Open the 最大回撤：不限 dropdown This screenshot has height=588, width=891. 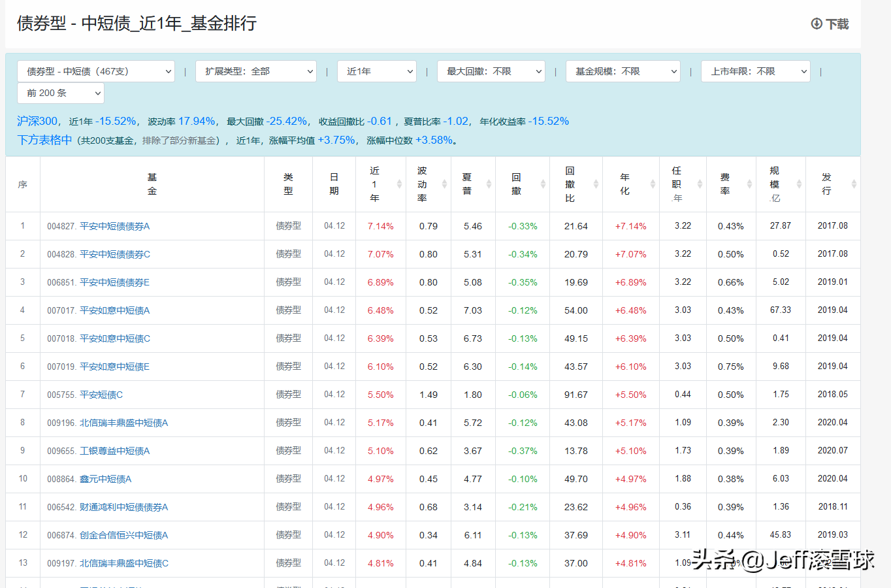[491, 71]
